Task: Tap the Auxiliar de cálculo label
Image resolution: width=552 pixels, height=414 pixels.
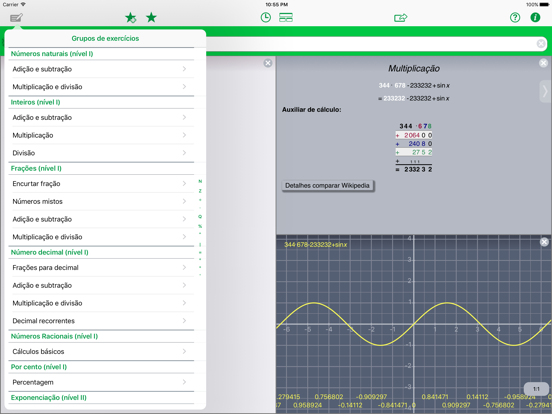Action: tap(312, 109)
